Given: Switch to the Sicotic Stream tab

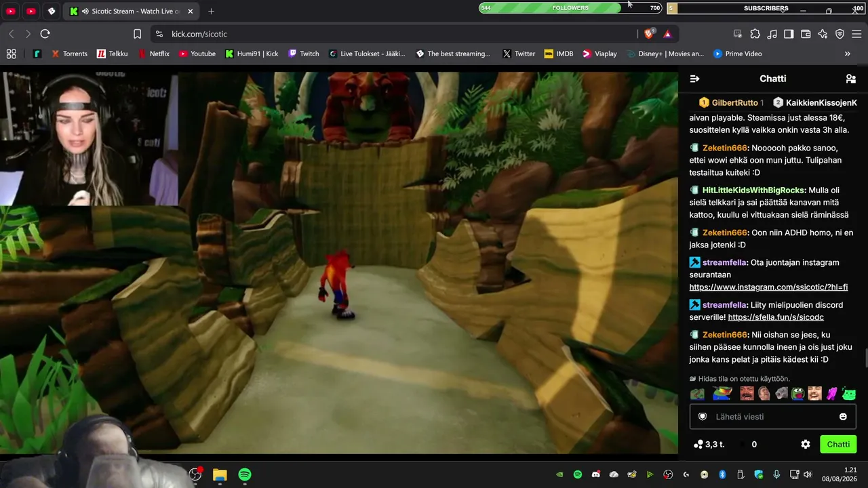Looking at the screenshot, I should click(x=132, y=12).
